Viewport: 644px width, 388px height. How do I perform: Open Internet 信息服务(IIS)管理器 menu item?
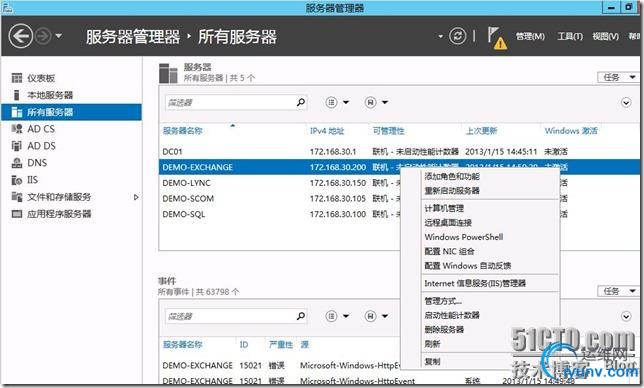click(x=475, y=283)
